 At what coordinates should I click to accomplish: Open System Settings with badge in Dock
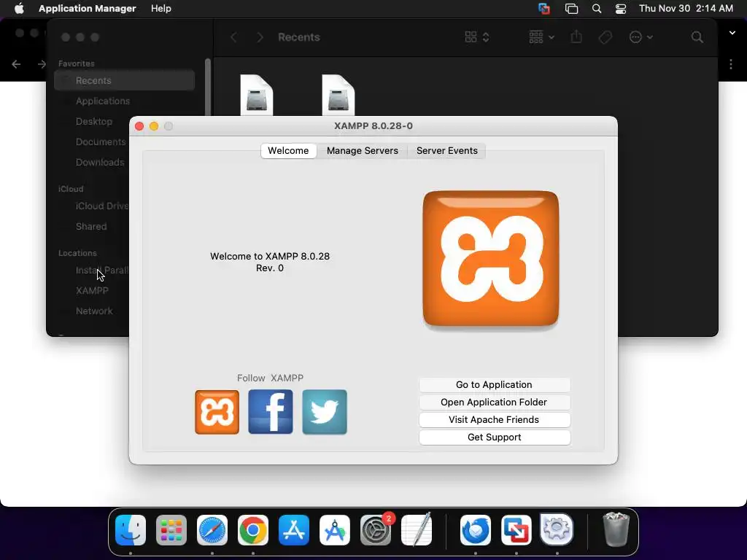pos(376,530)
